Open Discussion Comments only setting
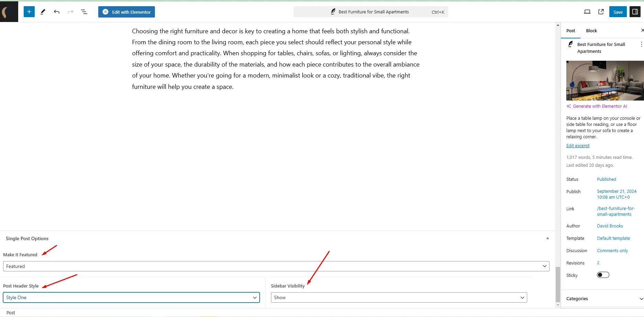644x317 pixels. (612, 251)
